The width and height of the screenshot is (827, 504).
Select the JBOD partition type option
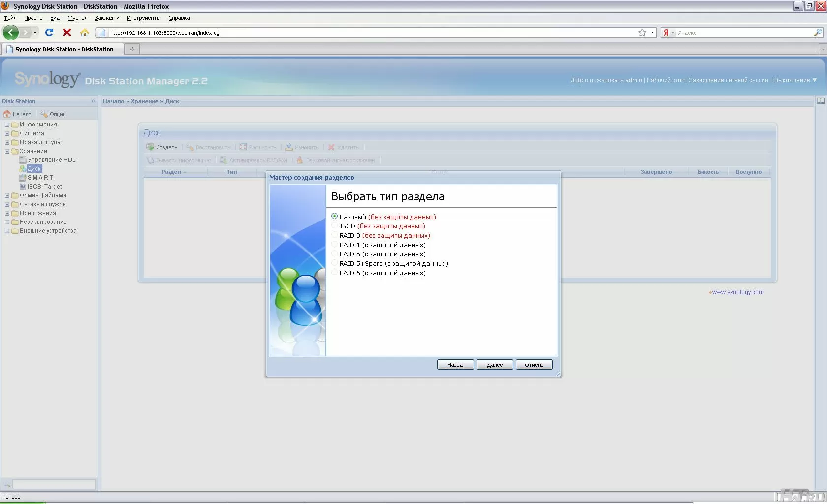coord(335,226)
